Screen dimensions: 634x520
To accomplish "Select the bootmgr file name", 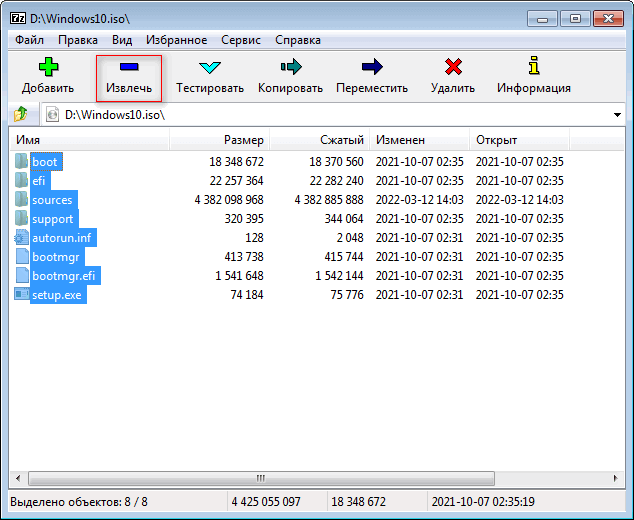I will pyautogui.click(x=56, y=257).
